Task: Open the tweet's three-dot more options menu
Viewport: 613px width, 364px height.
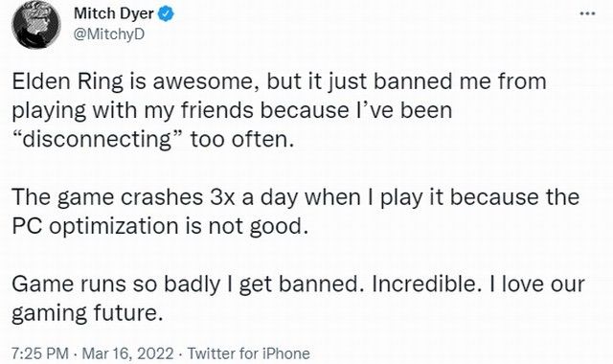Action: tap(587, 14)
